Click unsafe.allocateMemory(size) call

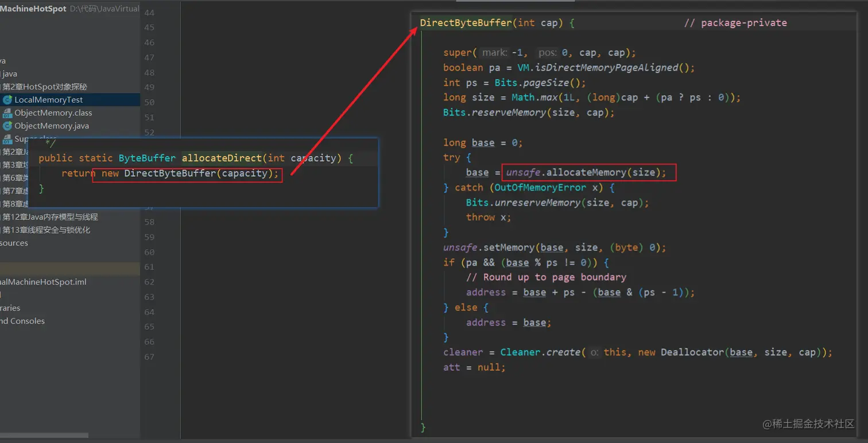(x=586, y=173)
